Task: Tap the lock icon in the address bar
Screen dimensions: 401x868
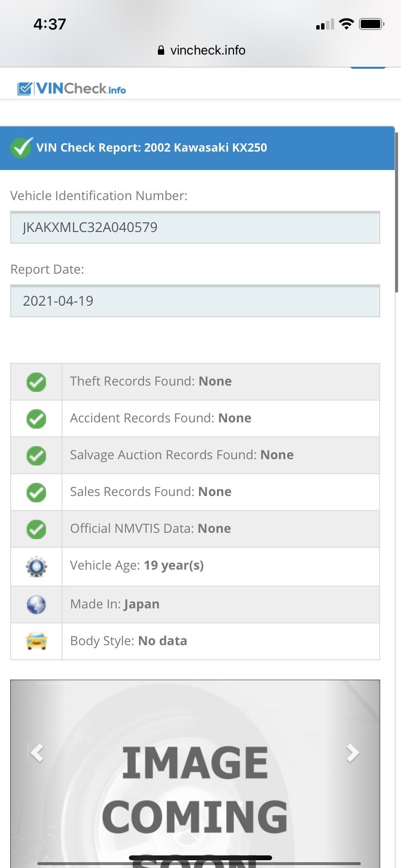Action: [161, 50]
